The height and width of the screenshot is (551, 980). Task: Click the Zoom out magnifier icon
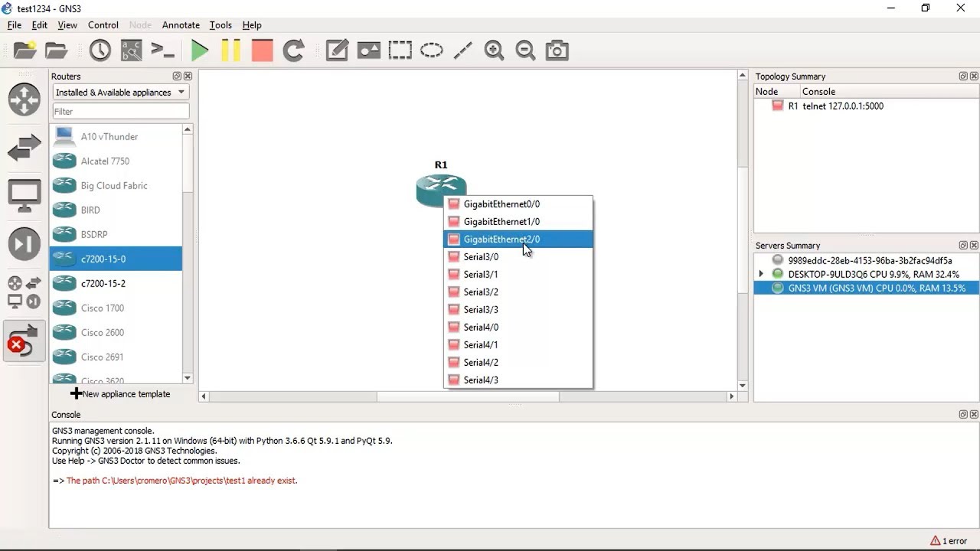[525, 51]
